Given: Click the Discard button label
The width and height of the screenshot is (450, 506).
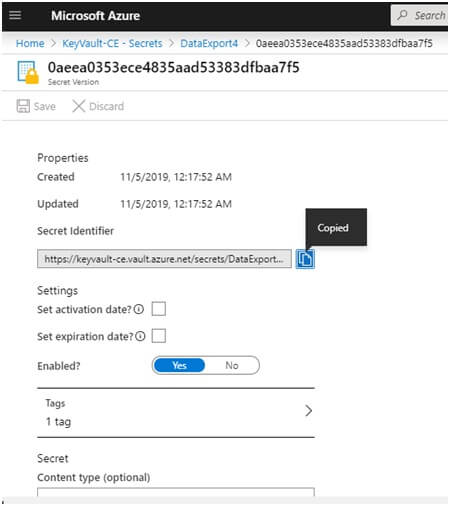Looking at the screenshot, I should point(106,106).
